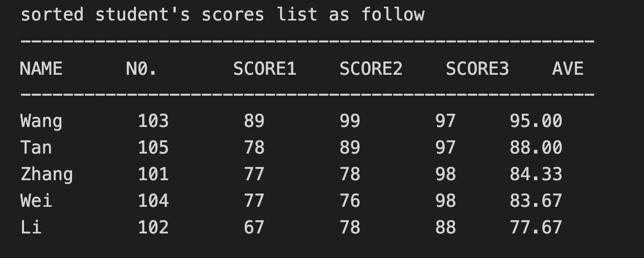Click the student name Tan

36,148
